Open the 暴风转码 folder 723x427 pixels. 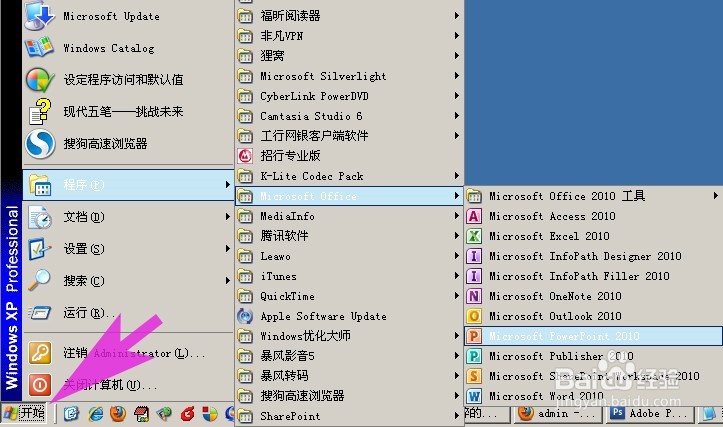pos(350,376)
